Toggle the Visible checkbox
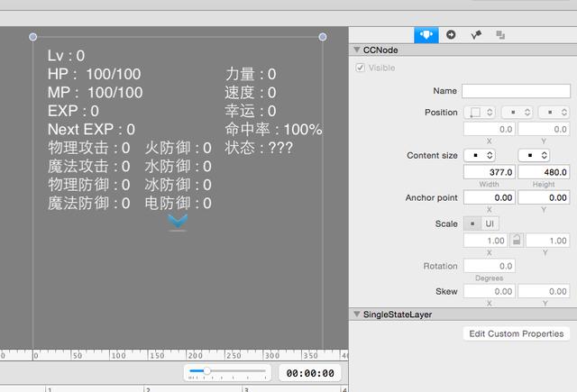This screenshot has width=577, height=392. [x=362, y=68]
